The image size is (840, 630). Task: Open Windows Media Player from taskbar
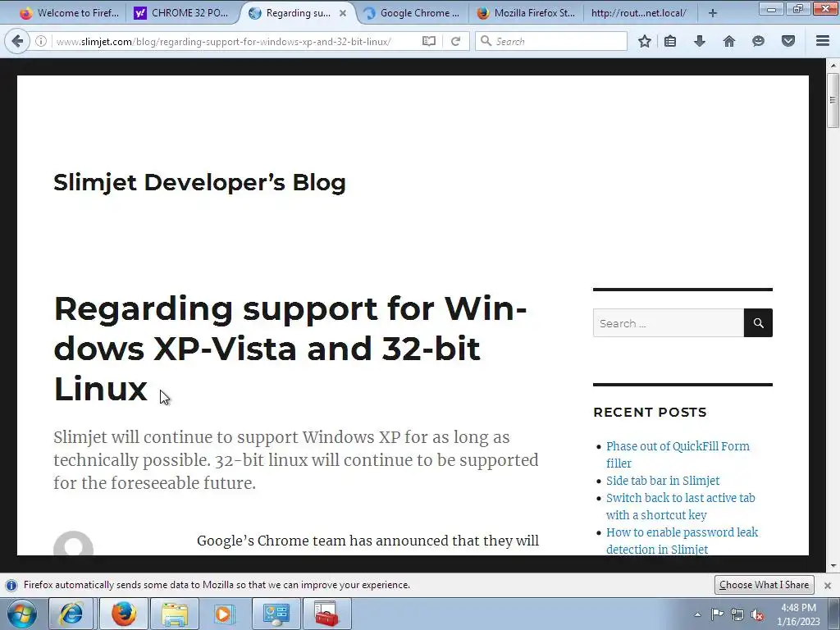tap(224, 614)
